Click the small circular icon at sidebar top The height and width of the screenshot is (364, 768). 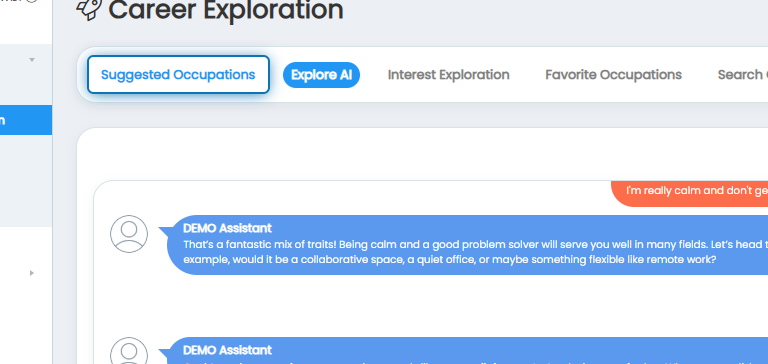(32, 1)
